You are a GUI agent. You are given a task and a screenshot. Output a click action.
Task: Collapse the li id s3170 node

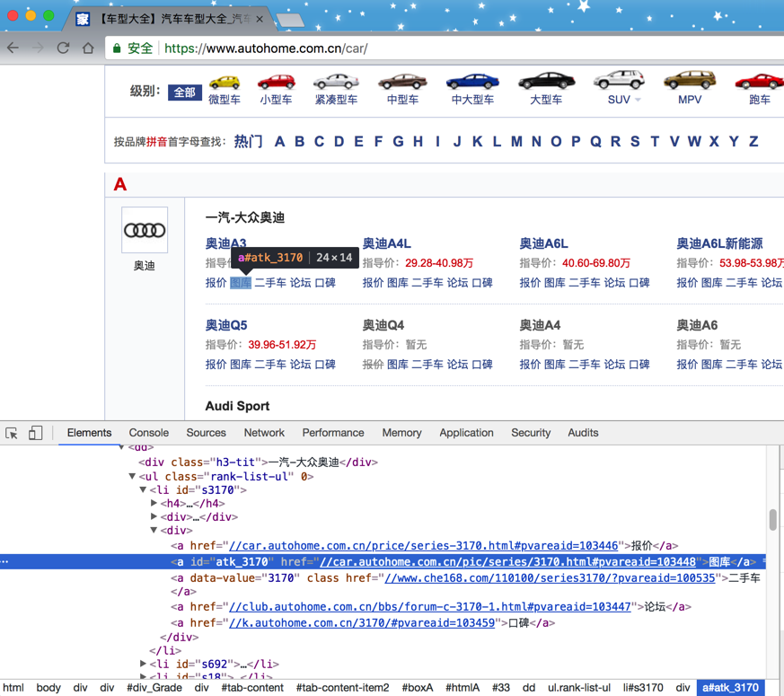pos(143,489)
